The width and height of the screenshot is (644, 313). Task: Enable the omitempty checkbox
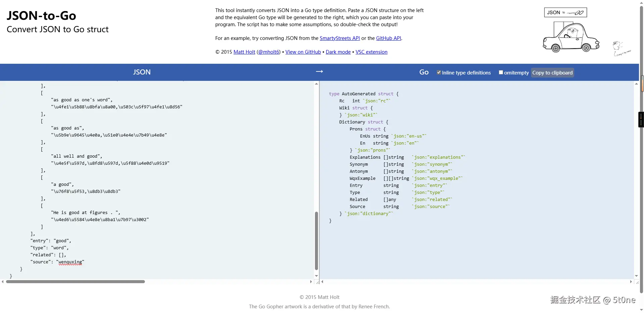(x=501, y=72)
